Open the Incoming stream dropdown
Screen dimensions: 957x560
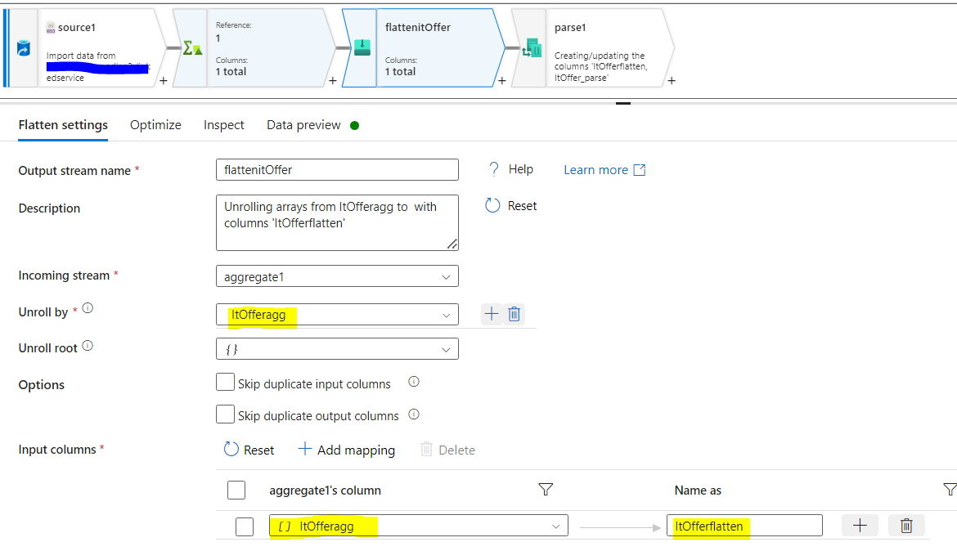pyautogui.click(x=336, y=276)
